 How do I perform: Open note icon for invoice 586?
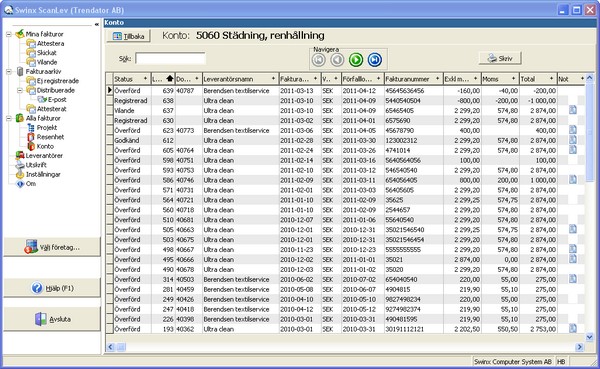(x=572, y=180)
